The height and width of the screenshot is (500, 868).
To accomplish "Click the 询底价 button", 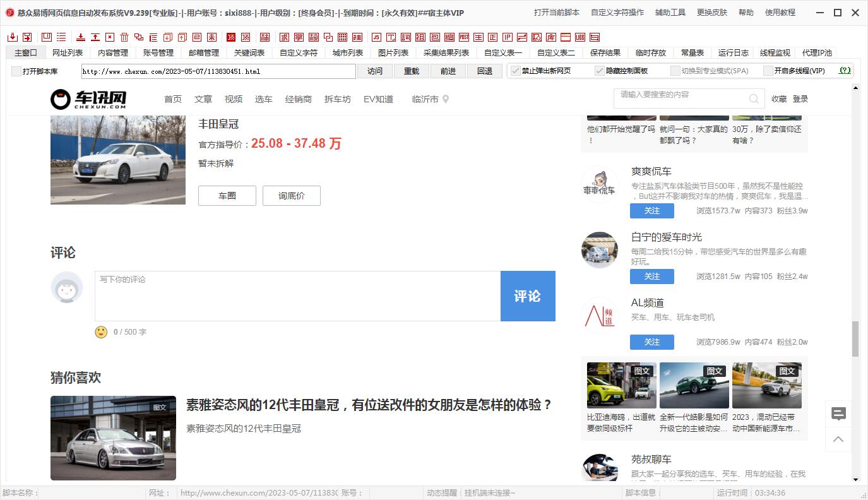I will 292,196.
